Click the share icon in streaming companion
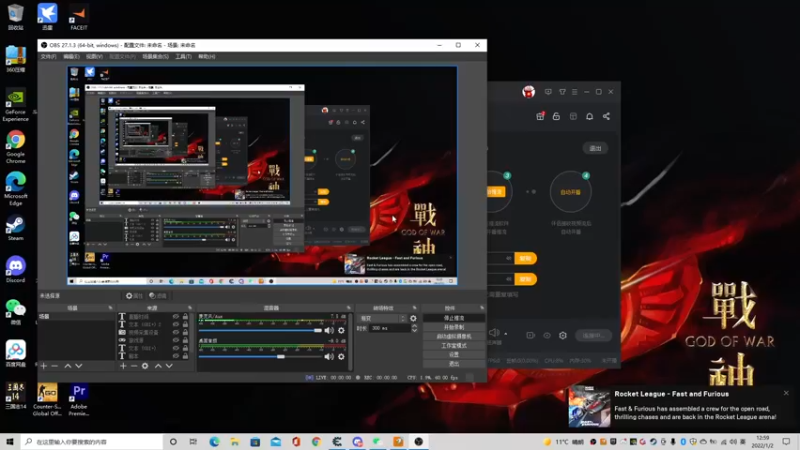The width and height of the screenshot is (800, 450). 606,116
